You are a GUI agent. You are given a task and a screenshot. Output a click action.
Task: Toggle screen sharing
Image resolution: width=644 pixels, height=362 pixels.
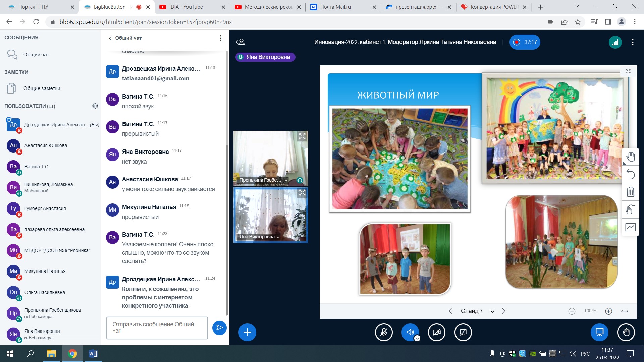[x=463, y=332]
